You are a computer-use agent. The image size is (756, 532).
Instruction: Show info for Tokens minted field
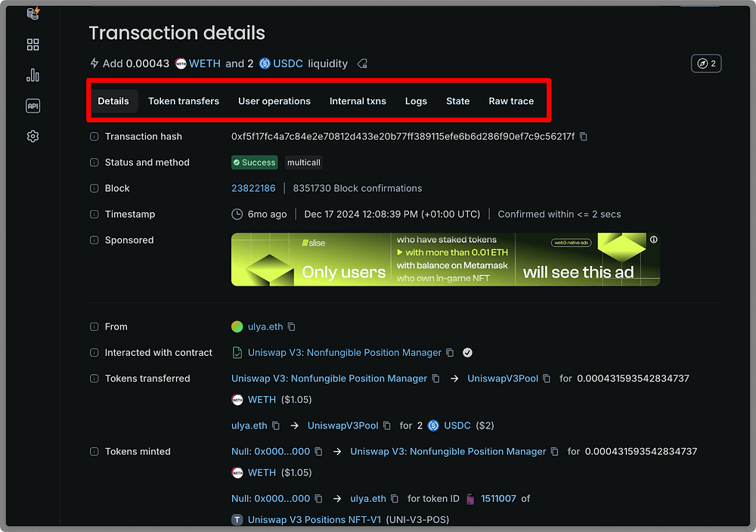[x=94, y=452]
